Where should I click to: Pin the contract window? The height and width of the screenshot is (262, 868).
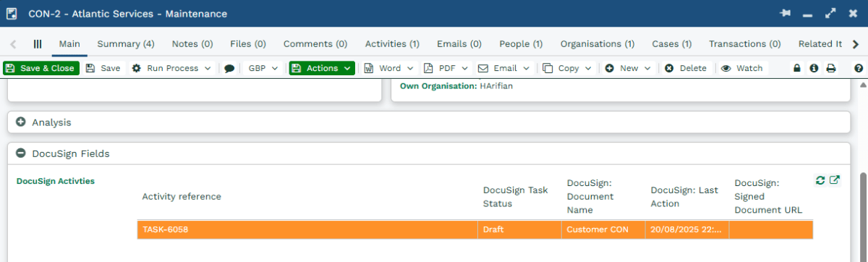click(x=785, y=14)
